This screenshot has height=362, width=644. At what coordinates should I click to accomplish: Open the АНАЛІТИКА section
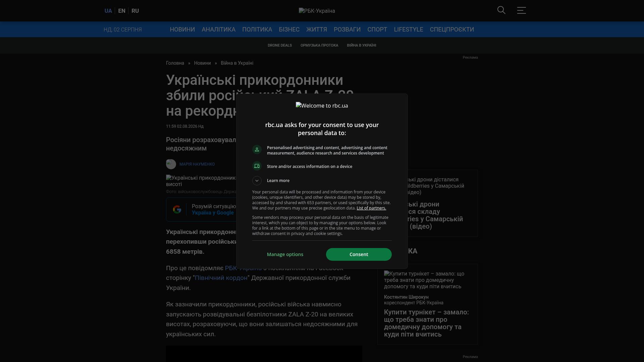[219, 29]
